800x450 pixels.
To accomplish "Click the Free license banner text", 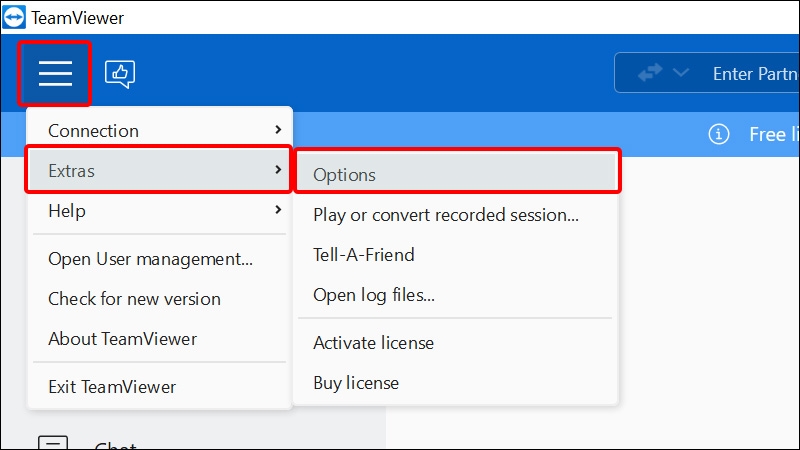I will click(x=773, y=135).
